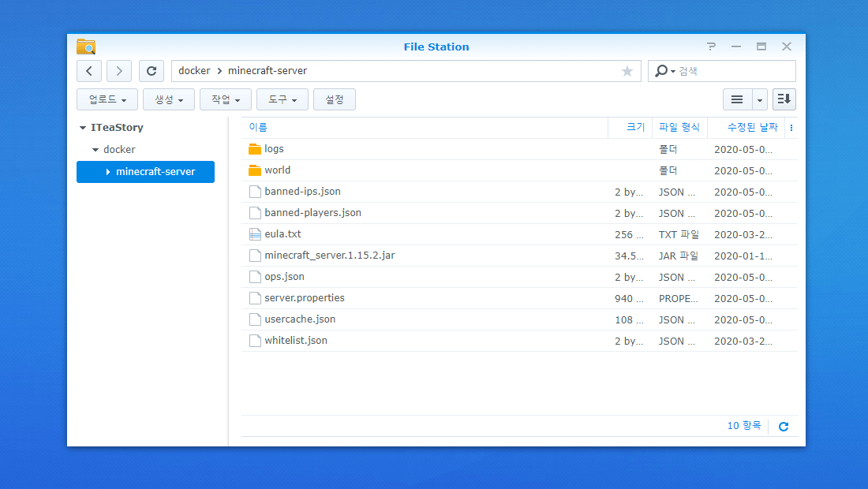The image size is (868, 489).
Task: Select the minecraft_server.1.15.2.jar file name
Action: [330, 255]
